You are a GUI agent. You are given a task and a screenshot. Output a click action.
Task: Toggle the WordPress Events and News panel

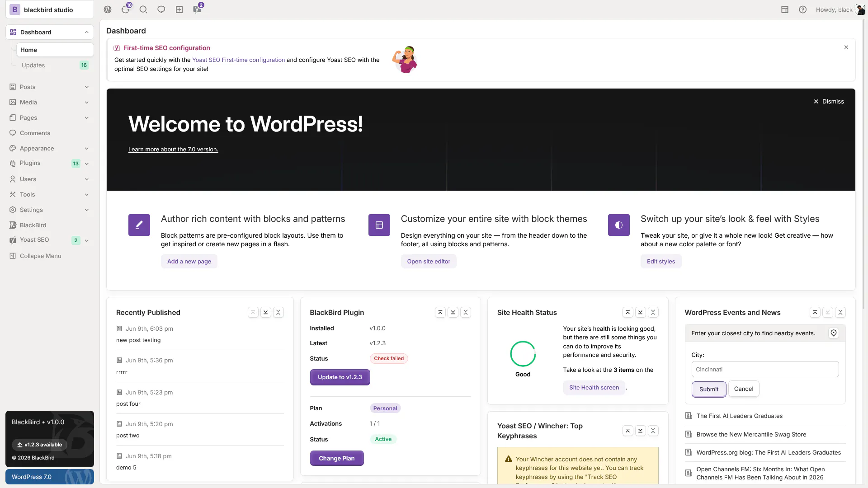[840, 312]
